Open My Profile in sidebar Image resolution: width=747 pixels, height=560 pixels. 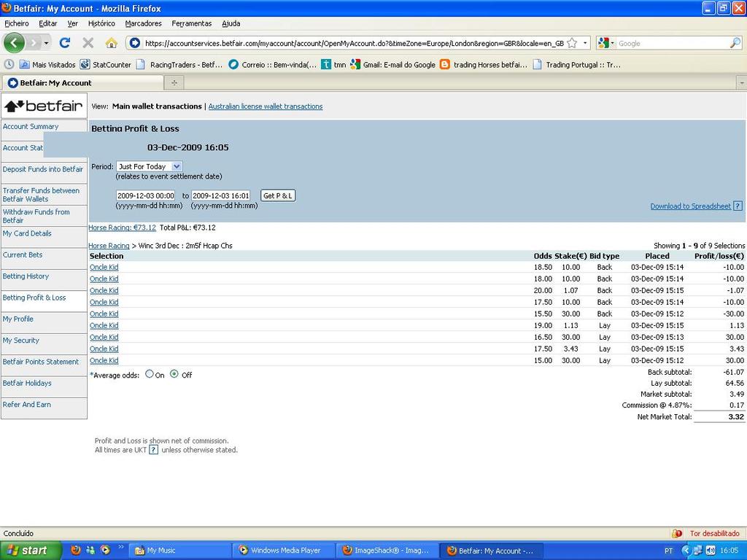click(x=18, y=319)
